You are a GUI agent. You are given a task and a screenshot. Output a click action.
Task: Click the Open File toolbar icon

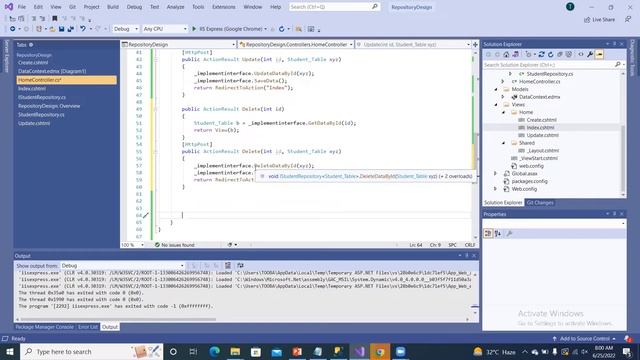53,29
